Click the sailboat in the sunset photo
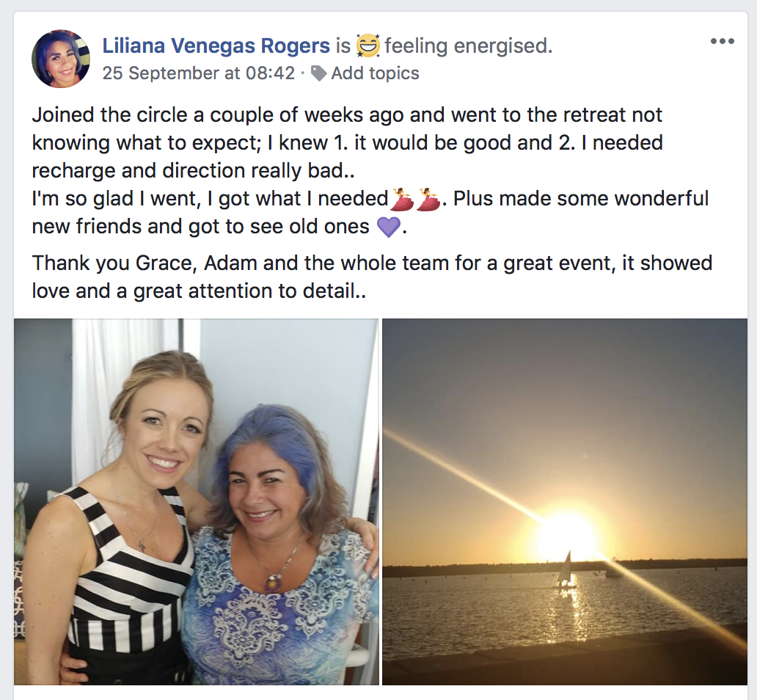This screenshot has height=700, width=757. 565,570
